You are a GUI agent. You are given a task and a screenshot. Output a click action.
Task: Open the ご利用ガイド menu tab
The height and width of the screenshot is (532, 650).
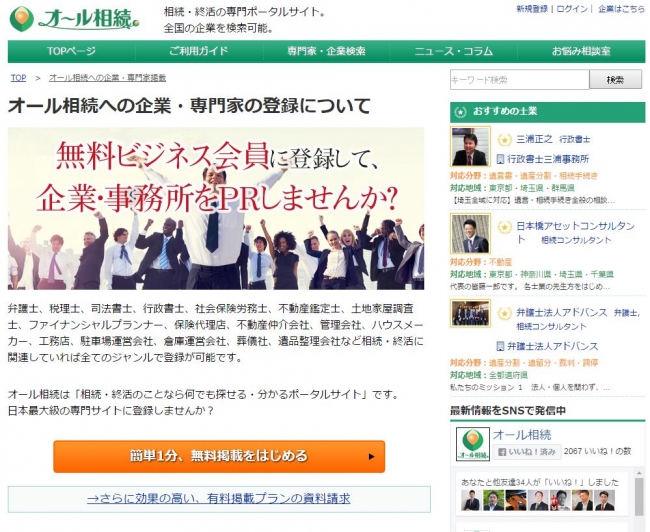point(199,51)
